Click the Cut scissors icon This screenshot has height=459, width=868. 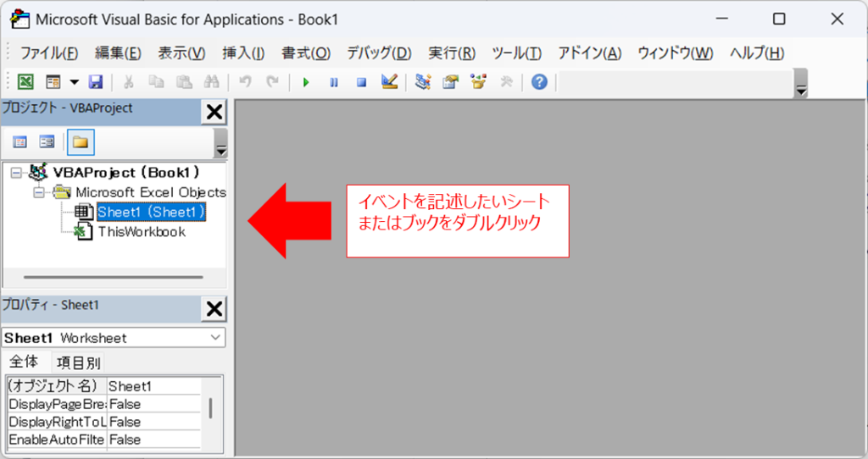pyautogui.click(x=129, y=82)
